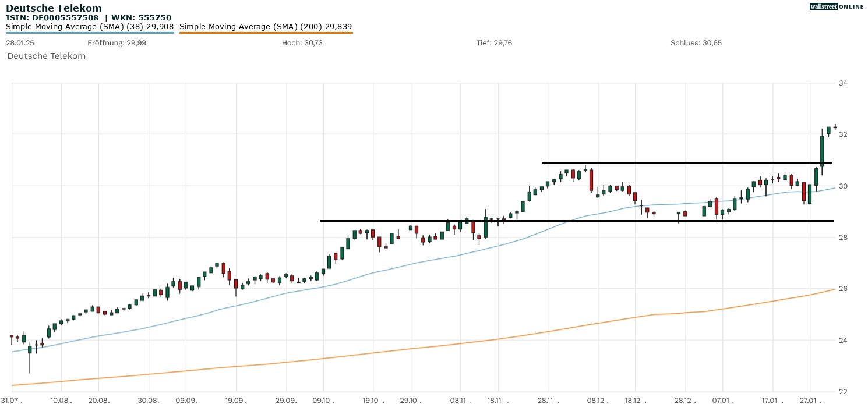
Task: Select the Simple Moving Average (200) legend label
Action: 266,26
